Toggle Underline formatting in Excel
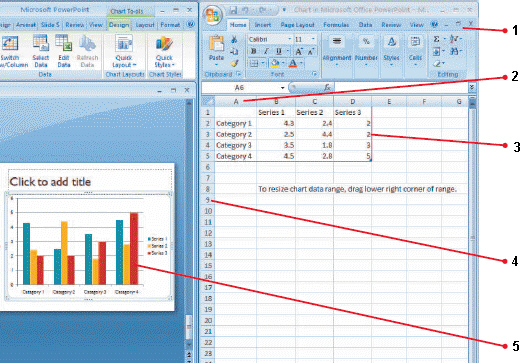The image size is (530, 363). tap(279, 51)
